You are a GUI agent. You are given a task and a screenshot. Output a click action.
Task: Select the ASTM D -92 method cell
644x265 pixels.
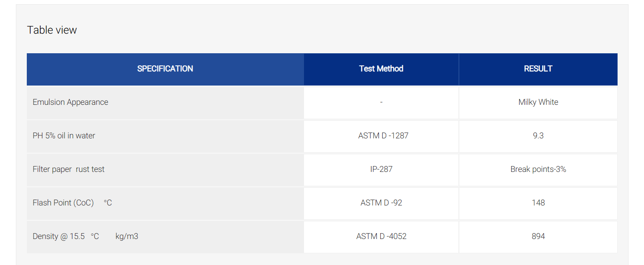point(381,203)
